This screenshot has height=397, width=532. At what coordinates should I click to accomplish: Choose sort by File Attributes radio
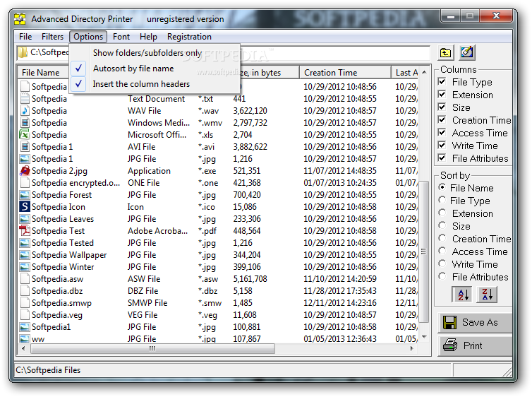tap(442, 276)
